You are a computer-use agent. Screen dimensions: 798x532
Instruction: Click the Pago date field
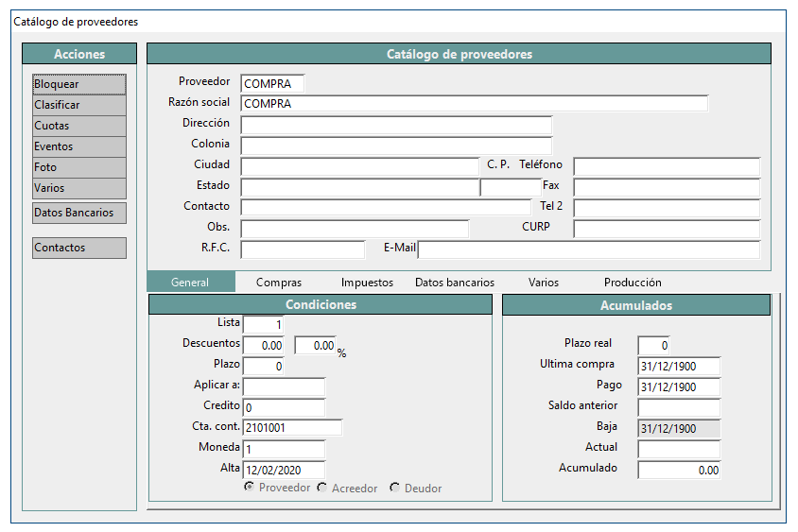[x=679, y=387]
